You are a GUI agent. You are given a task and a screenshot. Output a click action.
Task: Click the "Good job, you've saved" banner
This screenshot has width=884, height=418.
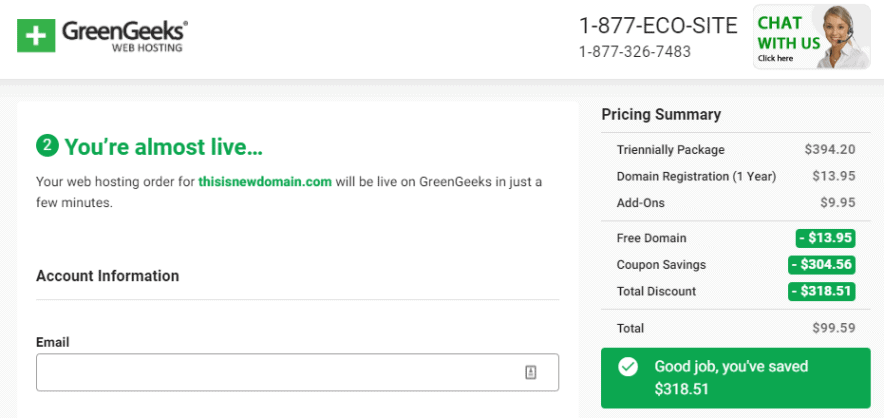coord(735,377)
